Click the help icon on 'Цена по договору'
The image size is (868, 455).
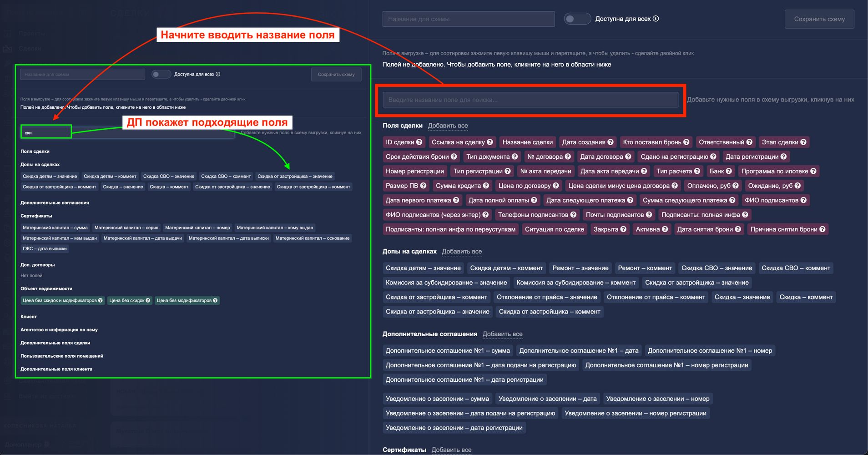pyautogui.click(x=556, y=186)
